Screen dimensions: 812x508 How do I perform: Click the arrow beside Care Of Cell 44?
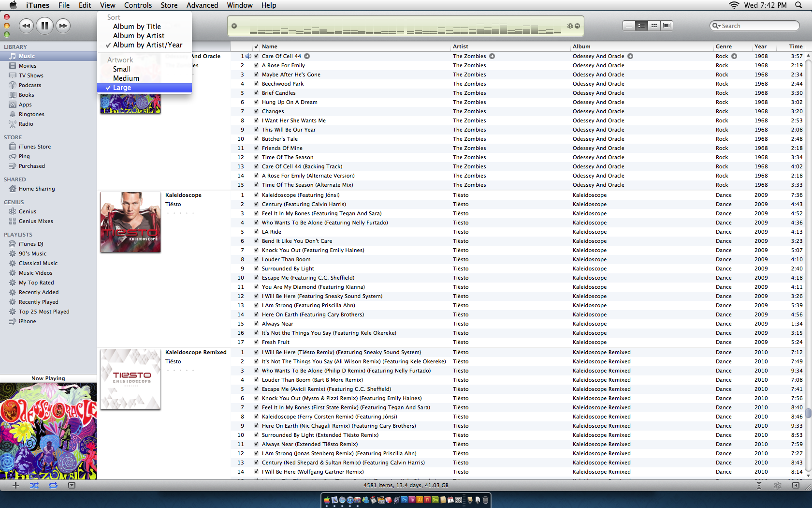click(307, 56)
